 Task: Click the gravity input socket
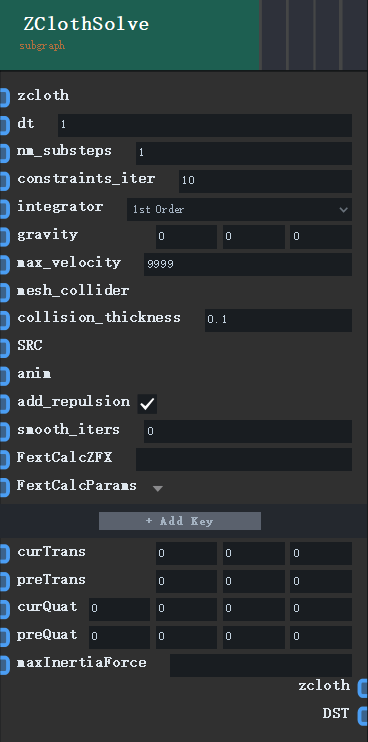4,236
